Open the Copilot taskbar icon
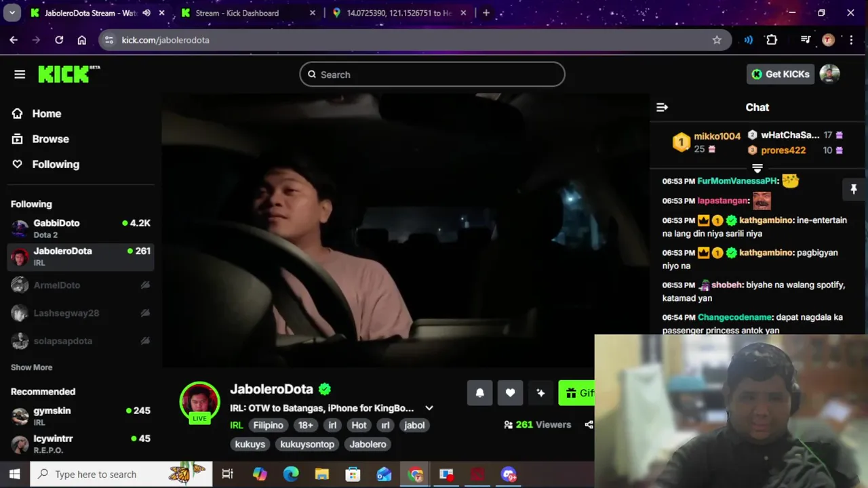 pyautogui.click(x=260, y=474)
